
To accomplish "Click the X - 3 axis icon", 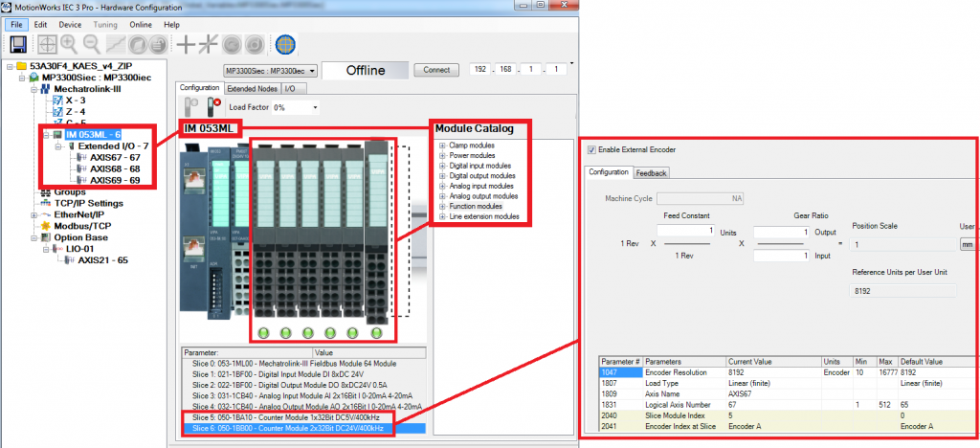I will 58,101.
